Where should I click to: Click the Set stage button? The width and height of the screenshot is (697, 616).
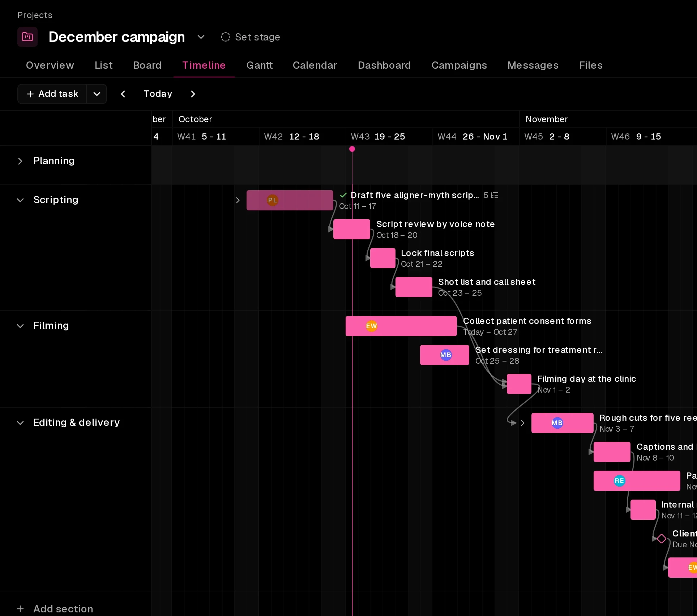coord(251,37)
